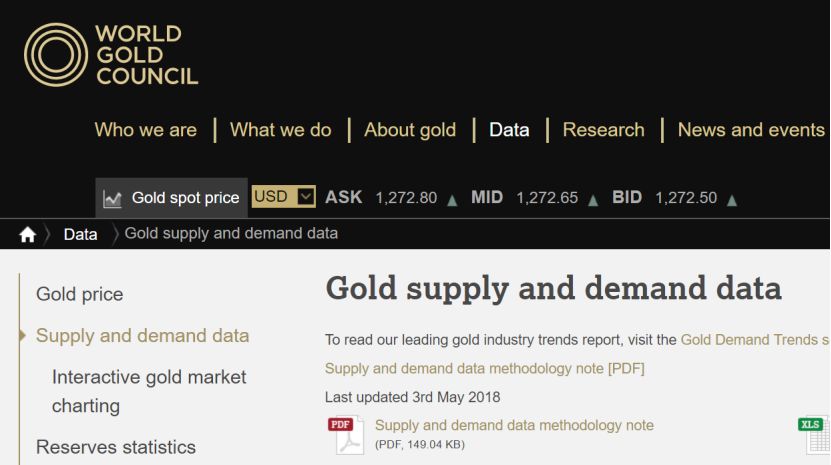
Task: Click the gold spot price chart icon
Action: tap(113, 198)
